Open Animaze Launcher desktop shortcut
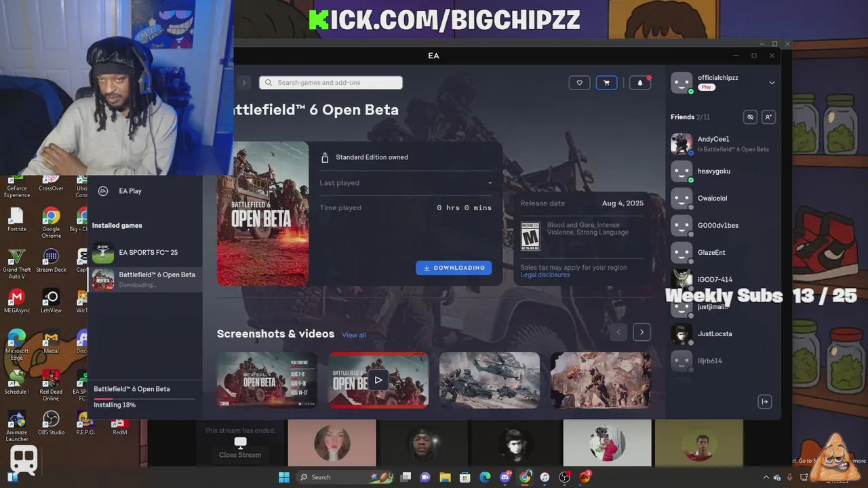Image resolution: width=868 pixels, height=488 pixels. (16, 427)
